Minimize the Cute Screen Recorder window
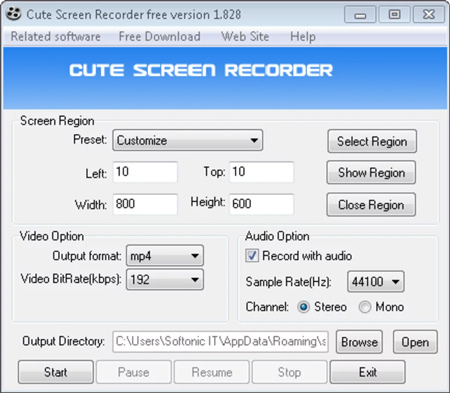 click(x=360, y=15)
